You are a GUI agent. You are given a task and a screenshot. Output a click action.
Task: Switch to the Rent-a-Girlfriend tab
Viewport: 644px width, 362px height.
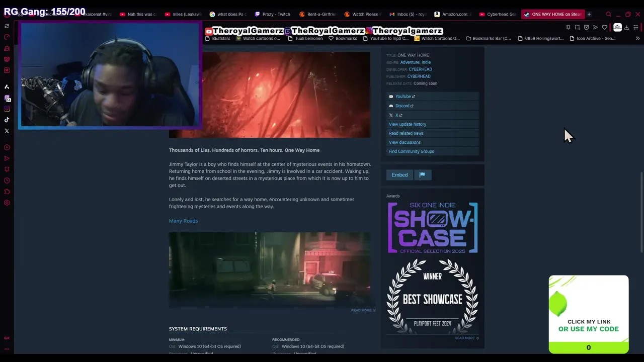point(317,14)
